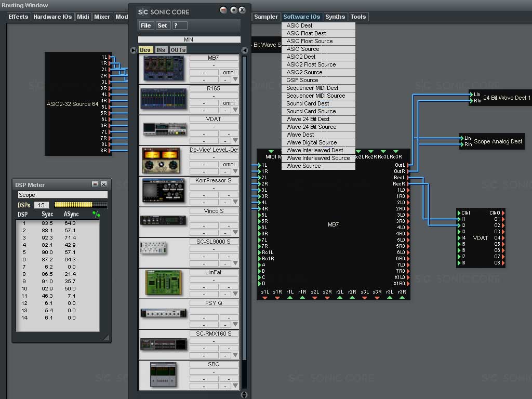Viewport: 532px width, 399px height.
Task: Open the Hardware IOs menu
Action: tap(52, 17)
